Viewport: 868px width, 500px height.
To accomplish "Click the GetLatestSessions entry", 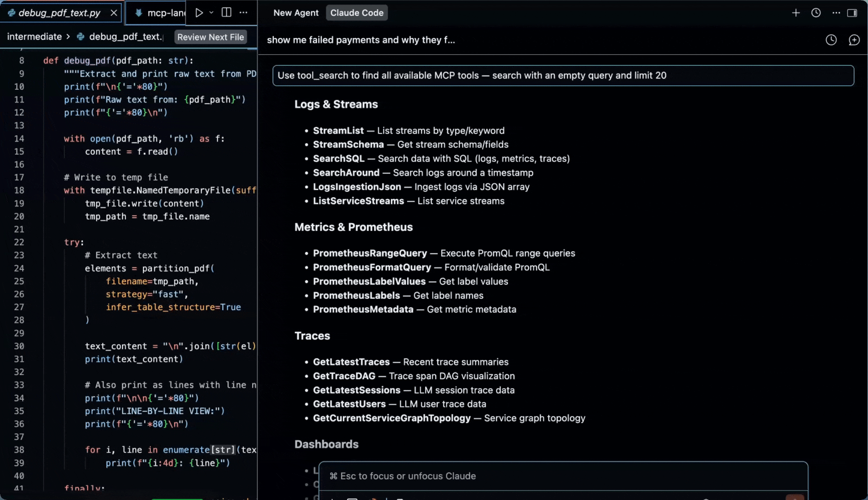I will point(414,390).
